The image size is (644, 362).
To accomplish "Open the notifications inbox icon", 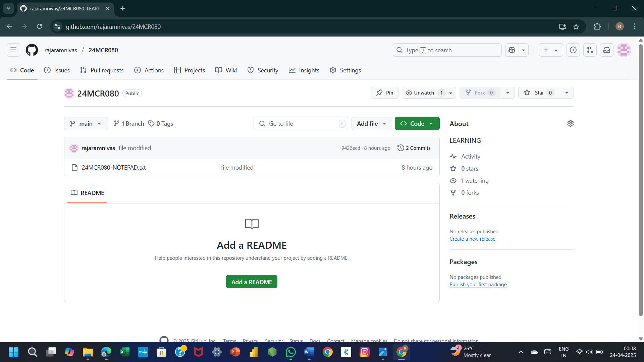I will [607, 50].
